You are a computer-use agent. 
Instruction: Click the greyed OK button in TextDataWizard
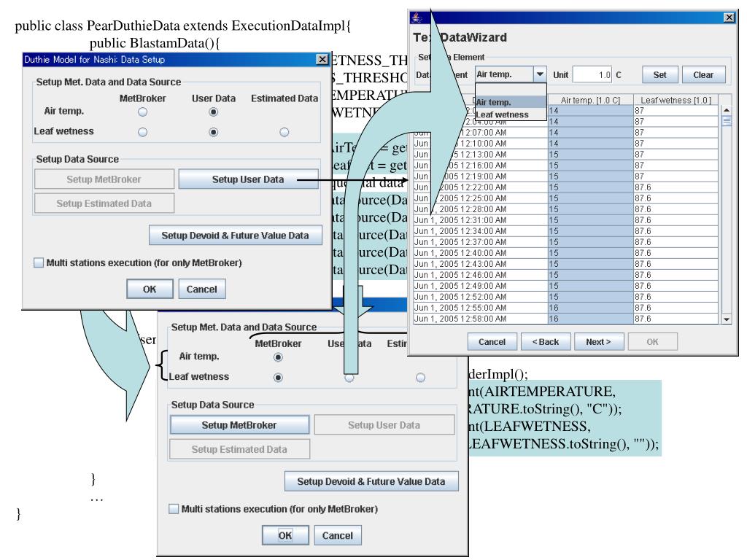(652, 341)
